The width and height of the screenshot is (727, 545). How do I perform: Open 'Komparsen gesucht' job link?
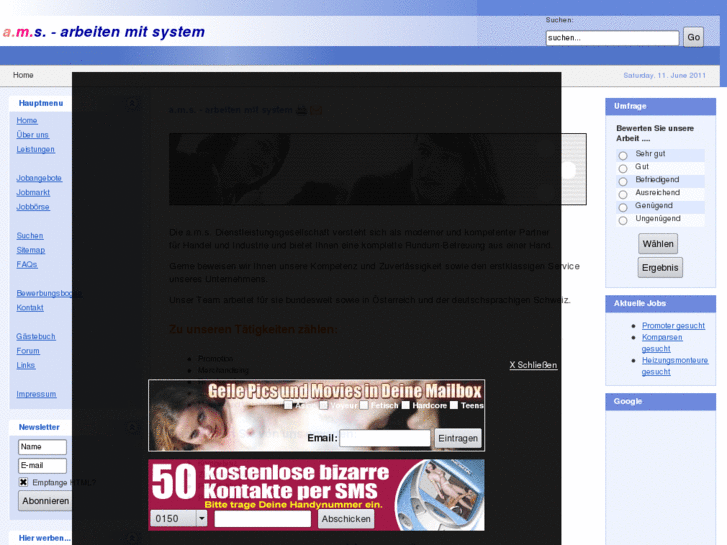662,343
